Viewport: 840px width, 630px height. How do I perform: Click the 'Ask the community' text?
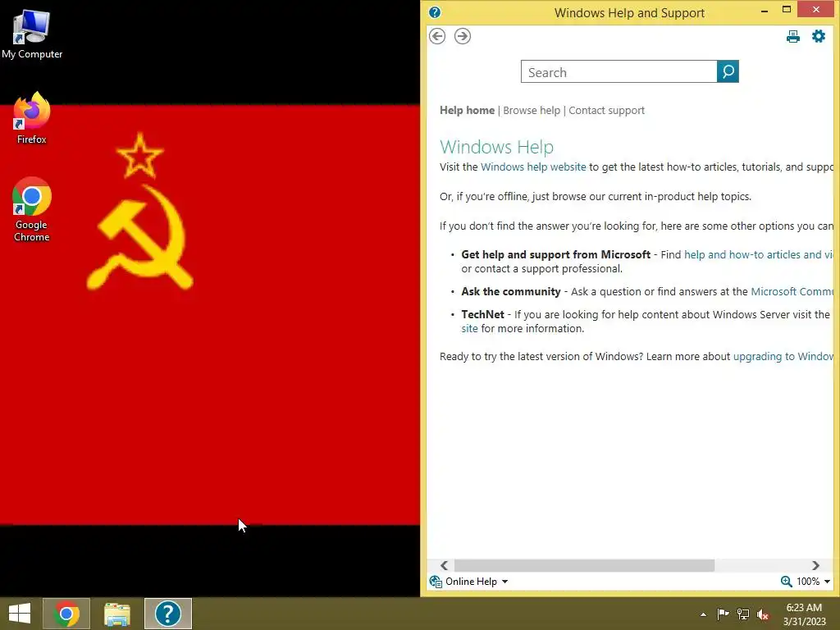(510, 292)
